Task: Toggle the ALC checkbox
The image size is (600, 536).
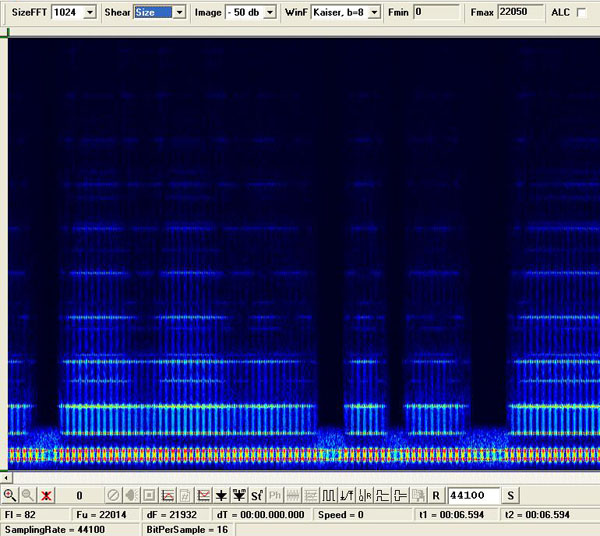Action: tap(581, 13)
